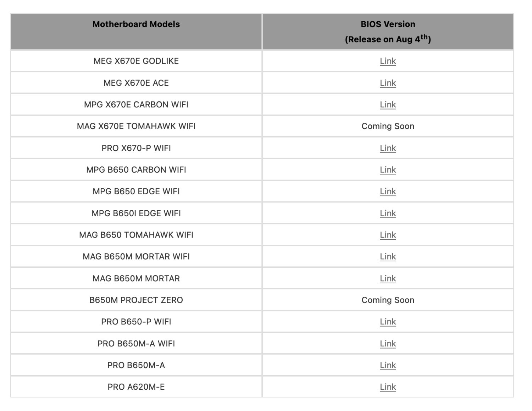The height and width of the screenshot is (411, 532).
Task: Click the Motherboard Models column header
Action: pyautogui.click(x=136, y=32)
